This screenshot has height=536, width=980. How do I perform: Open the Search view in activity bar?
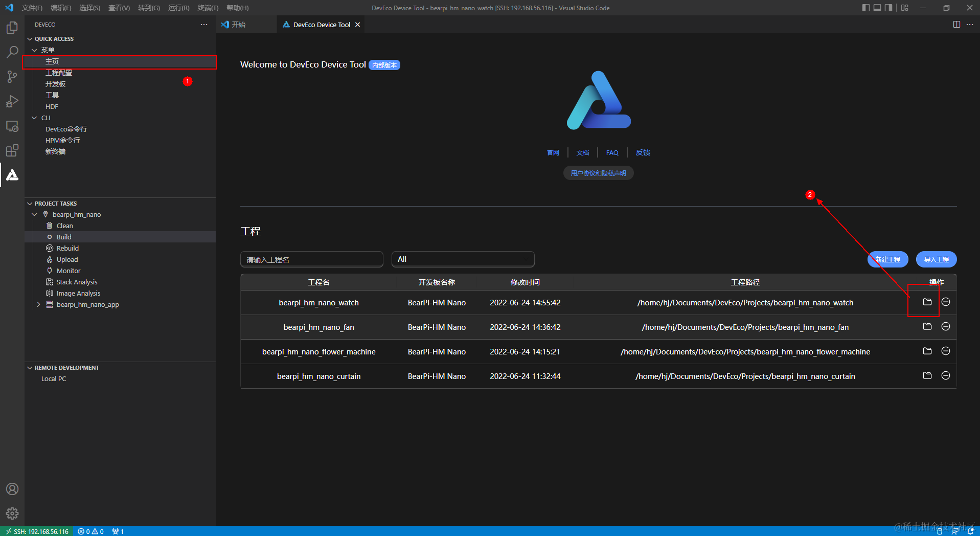[x=12, y=52]
